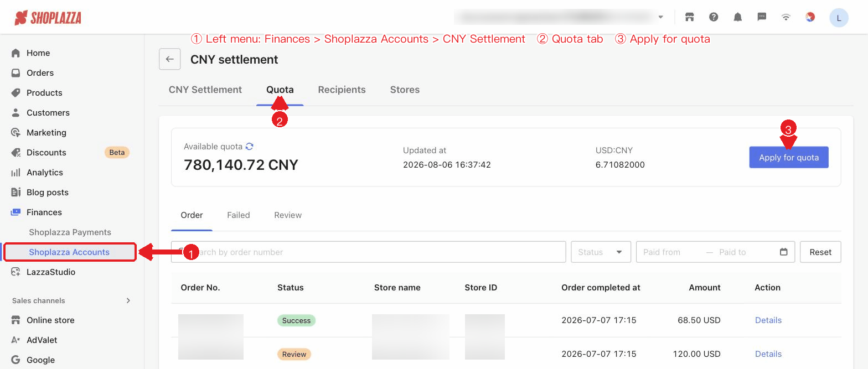Click the Order completed at column header

[x=601, y=288]
